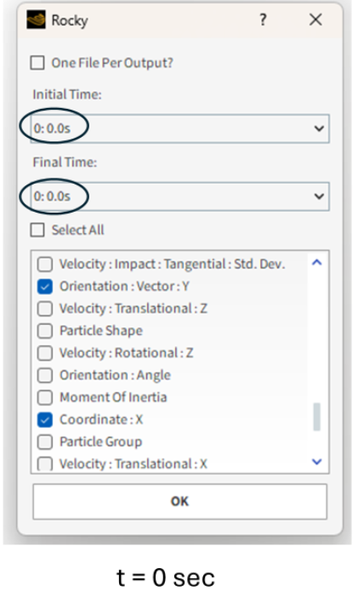Check Velocity Rotational Z option
The image size is (364, 597).
(45, 353)
